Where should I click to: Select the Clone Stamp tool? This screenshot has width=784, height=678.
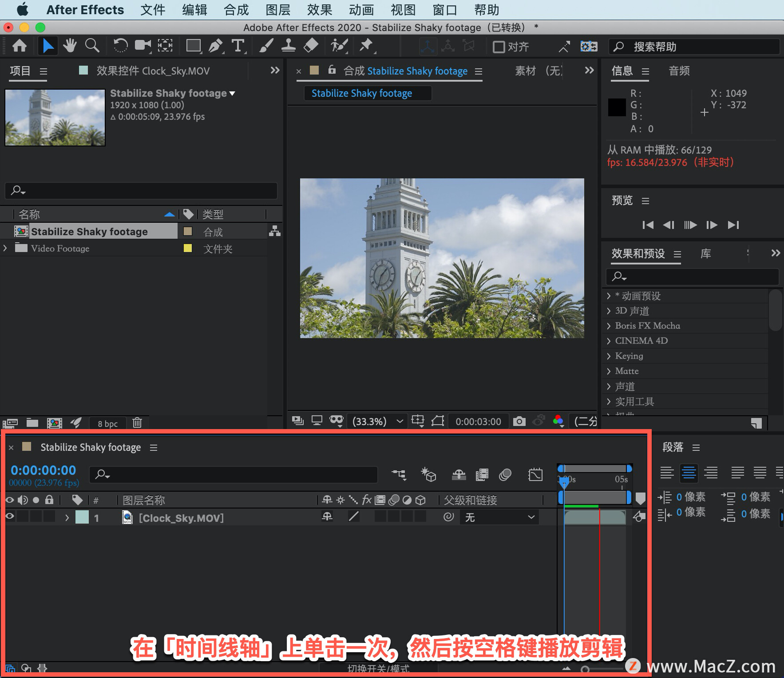(289, 46)
